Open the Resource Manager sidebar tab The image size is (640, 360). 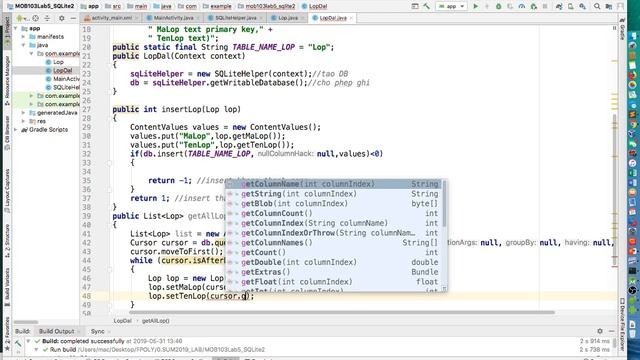[7, 81]
